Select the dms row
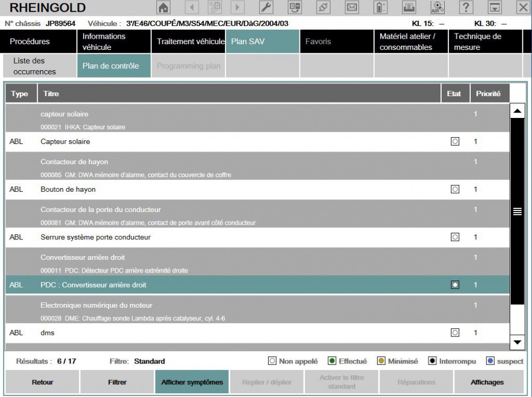Viewport: 532px width, 397px height. pyautogui.click(x=257, y=333)
